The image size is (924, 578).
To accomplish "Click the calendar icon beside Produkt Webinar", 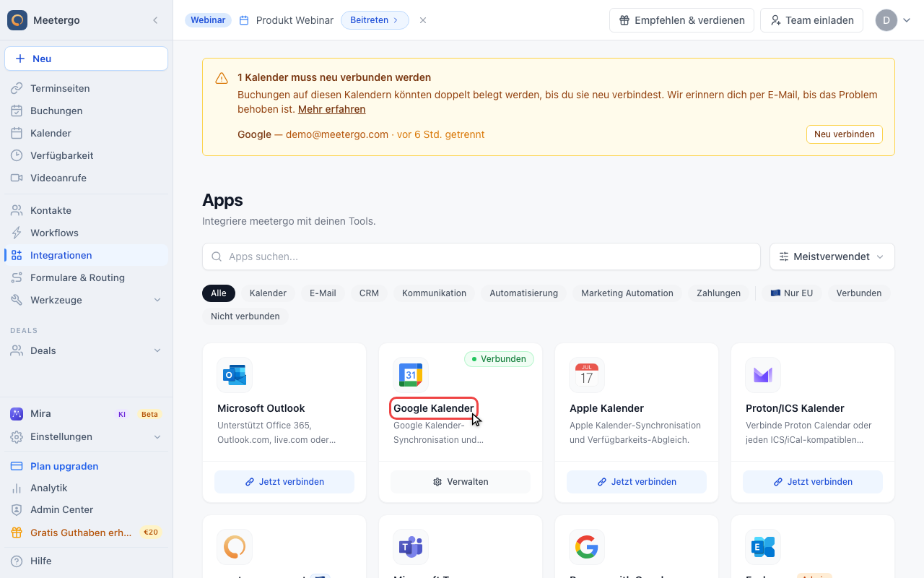I will point(244,20).
